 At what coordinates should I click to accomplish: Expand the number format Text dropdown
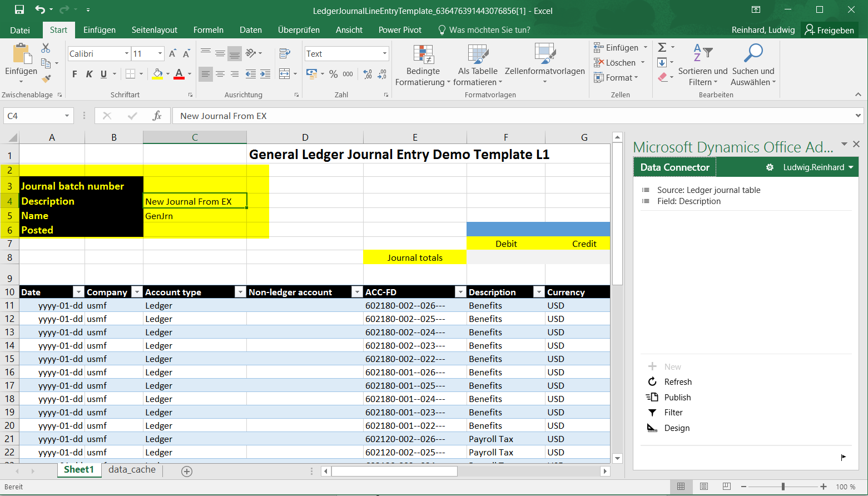click(x=384, y=54)
